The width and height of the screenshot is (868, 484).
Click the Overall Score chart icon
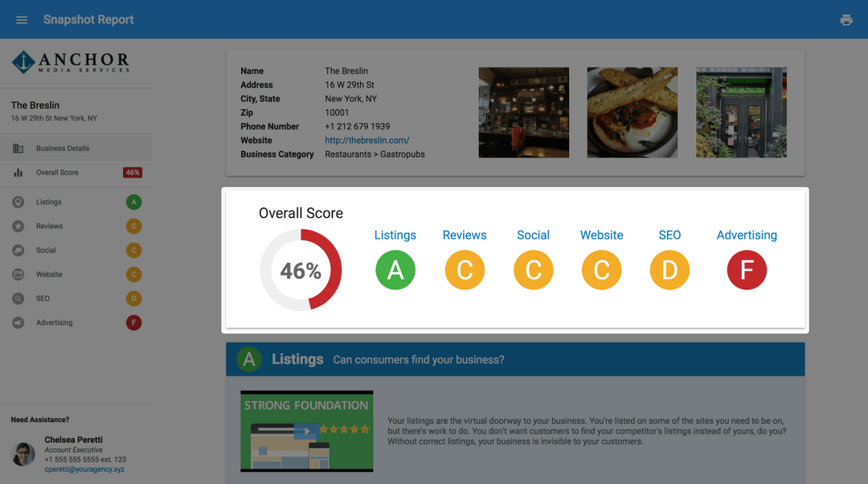point(17,172)
